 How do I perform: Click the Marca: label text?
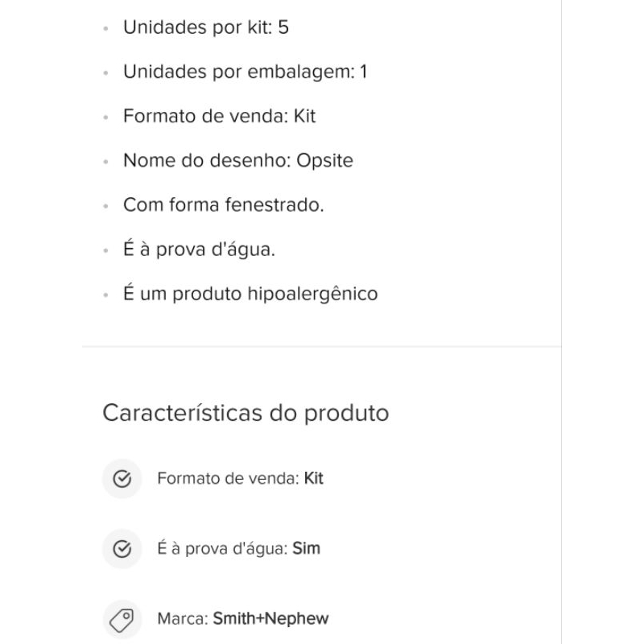[184, 619]
